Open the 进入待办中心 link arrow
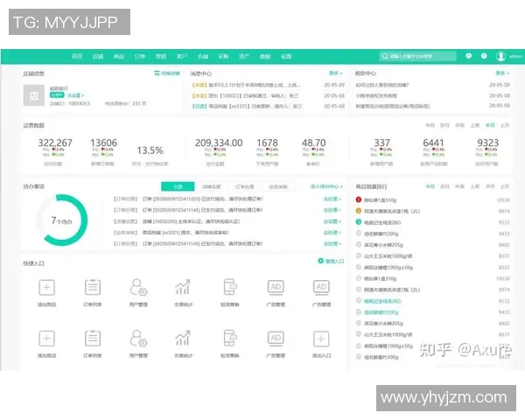The image size is (525, 420). (325, 185)
